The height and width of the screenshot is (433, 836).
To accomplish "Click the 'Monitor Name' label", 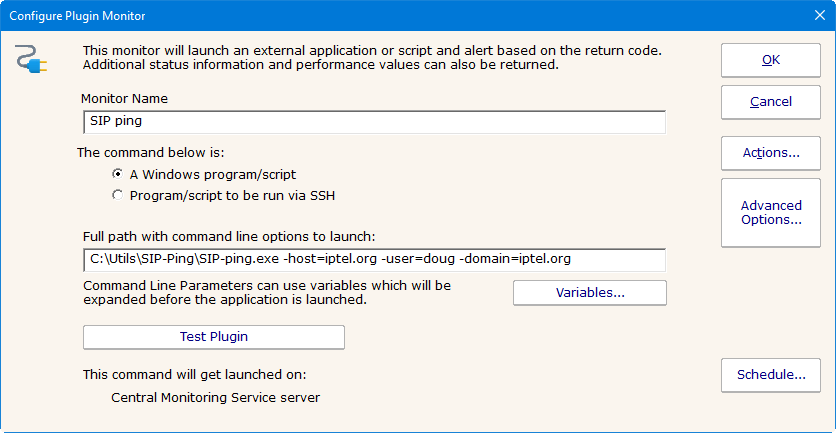I will 125,99.
